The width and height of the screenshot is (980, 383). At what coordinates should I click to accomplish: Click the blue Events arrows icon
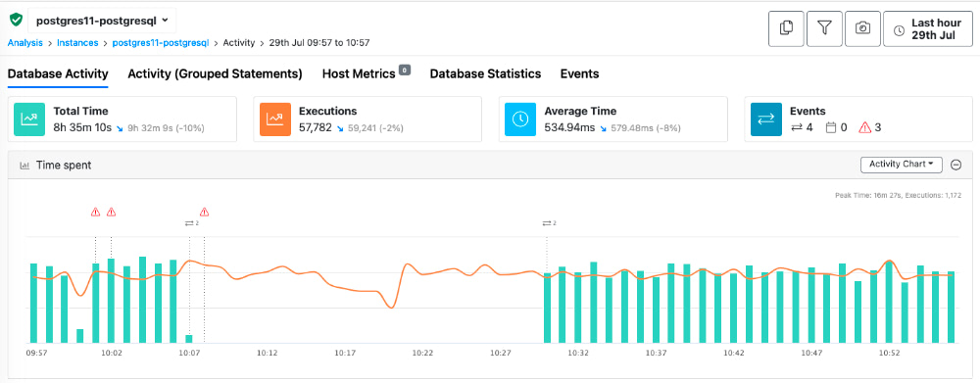pyautogui.click(x=766, y=120)
